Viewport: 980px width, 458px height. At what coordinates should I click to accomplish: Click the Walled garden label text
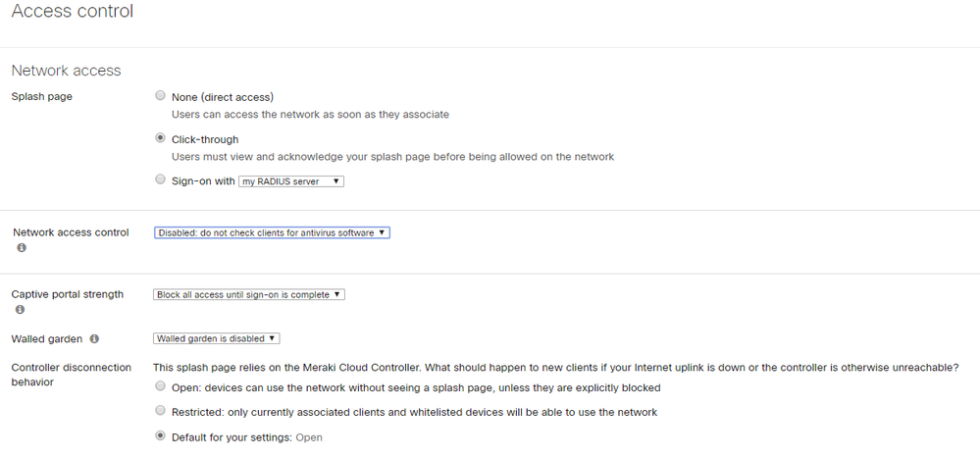(46, 339)
